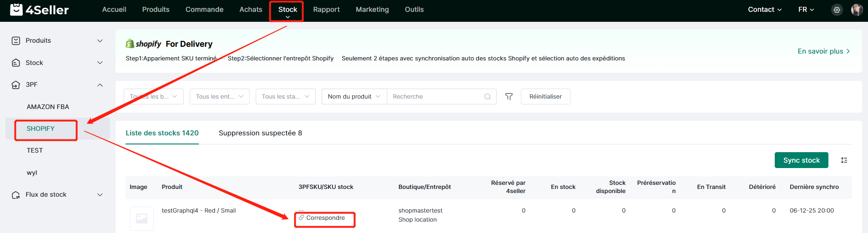This screenshot has width=868, height=233.
Task: Expand Produits sidebar section
Action: point(100,40)
